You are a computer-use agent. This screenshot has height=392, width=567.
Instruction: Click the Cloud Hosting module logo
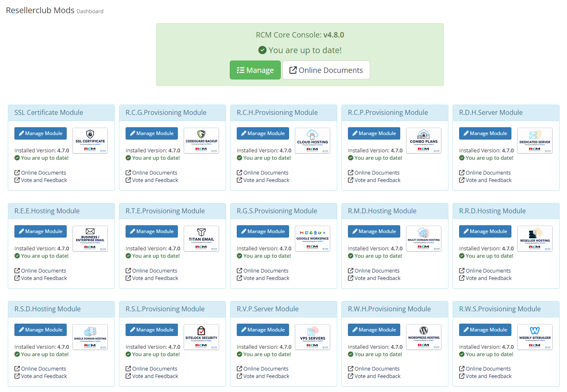(313, 140)
